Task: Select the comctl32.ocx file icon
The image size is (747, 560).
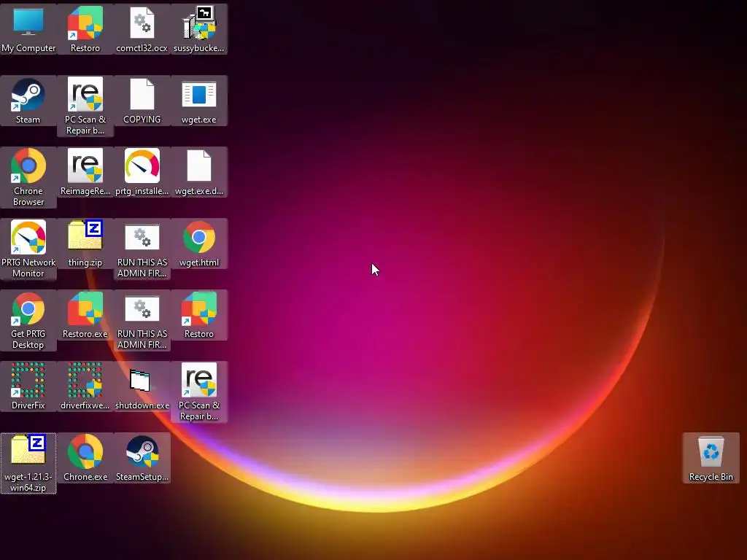Action: 142,29
